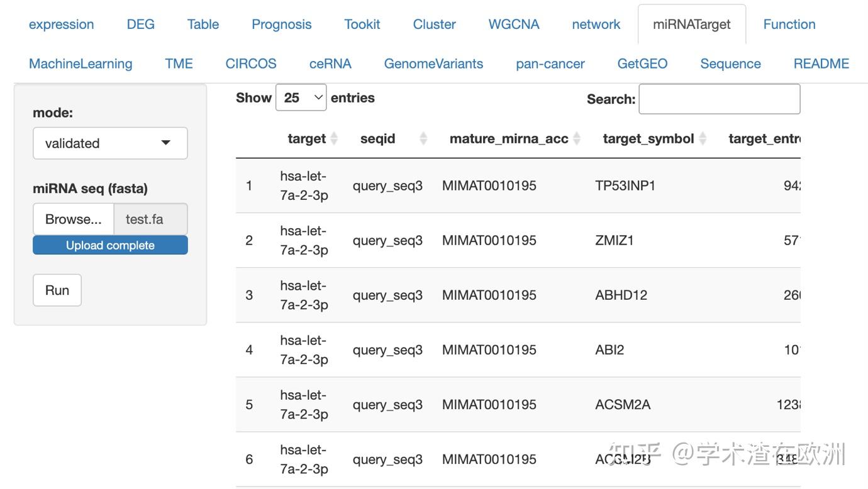Screen dimensions: 868x489
Task: Click into the Search input field
Action: (719, 99)
